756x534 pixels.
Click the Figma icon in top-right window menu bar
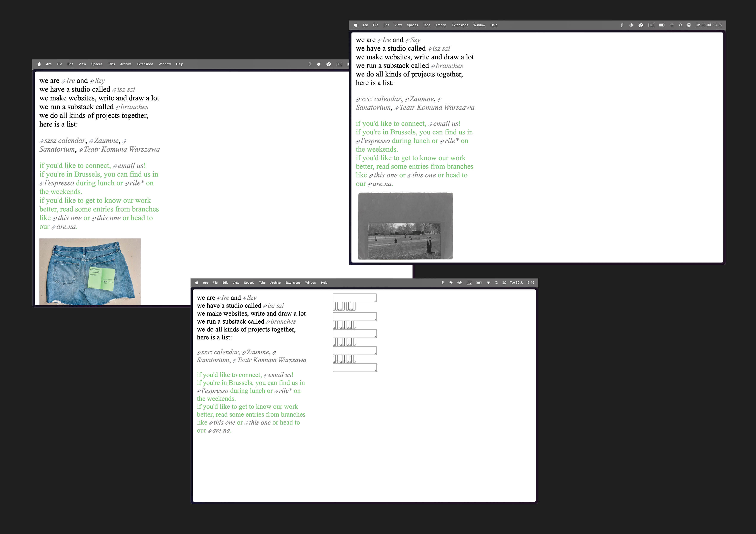(622, 25)
